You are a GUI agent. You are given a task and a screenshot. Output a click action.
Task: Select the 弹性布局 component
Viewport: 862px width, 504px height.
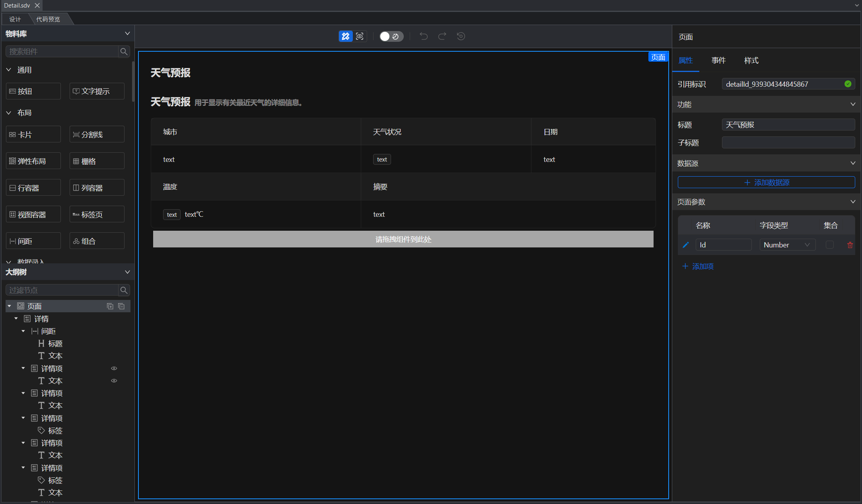point(33,161)
